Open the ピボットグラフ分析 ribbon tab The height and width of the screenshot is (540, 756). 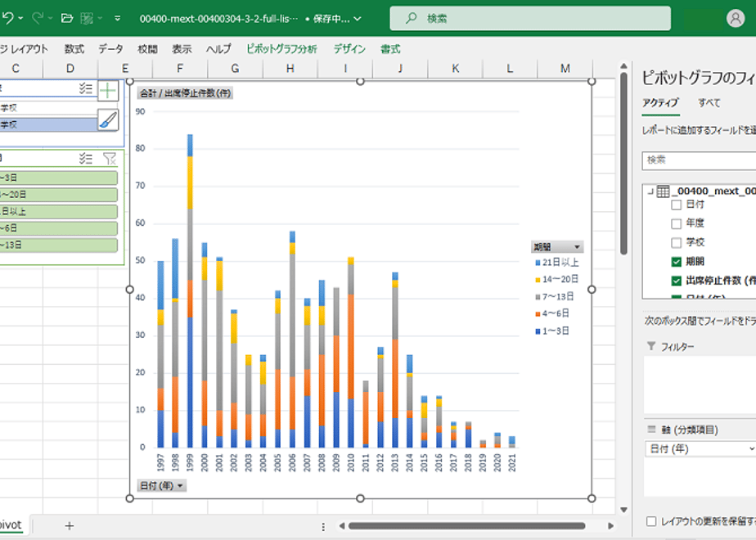[x=281, y=49]
